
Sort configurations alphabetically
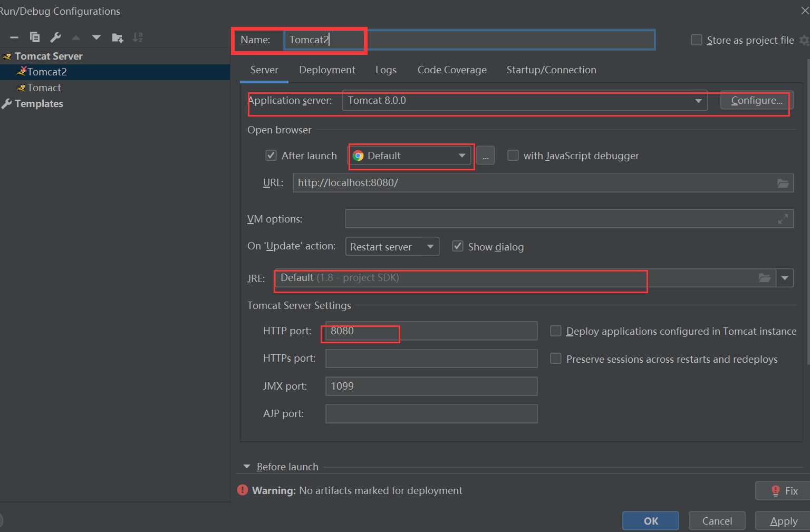tap(138, 37)
